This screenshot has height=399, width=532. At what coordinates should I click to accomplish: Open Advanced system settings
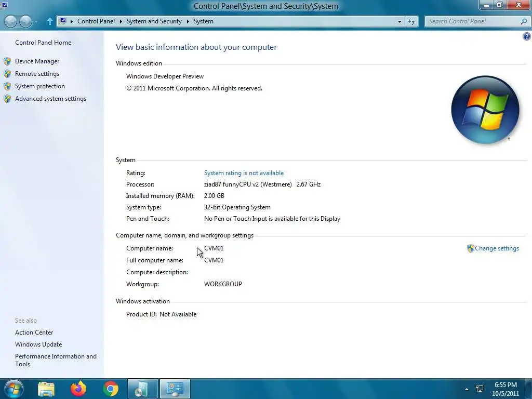(x=50, y=99)
